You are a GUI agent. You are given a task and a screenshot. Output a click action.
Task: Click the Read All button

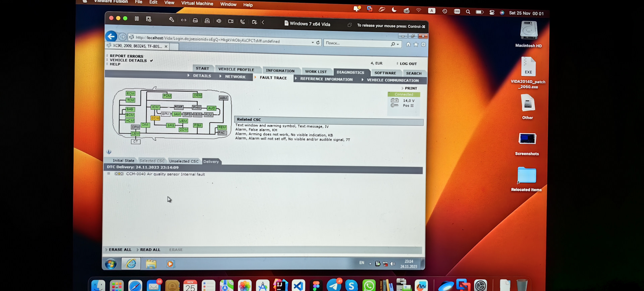150,249
